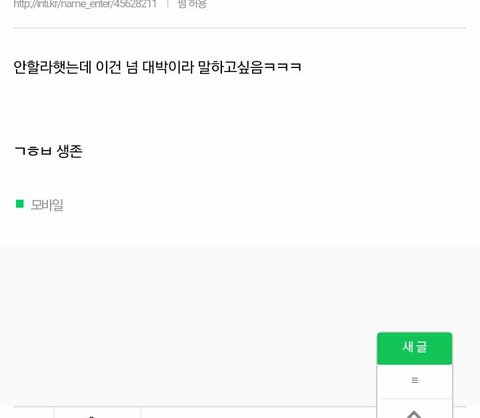Jump to top with the up chevron

pos(414,414)
